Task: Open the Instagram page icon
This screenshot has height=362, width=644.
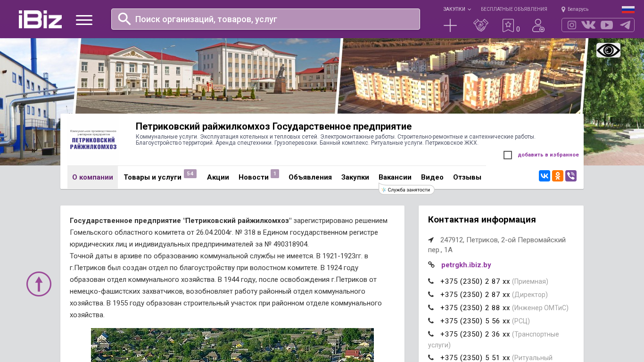Action: click(x=572, y=25)
